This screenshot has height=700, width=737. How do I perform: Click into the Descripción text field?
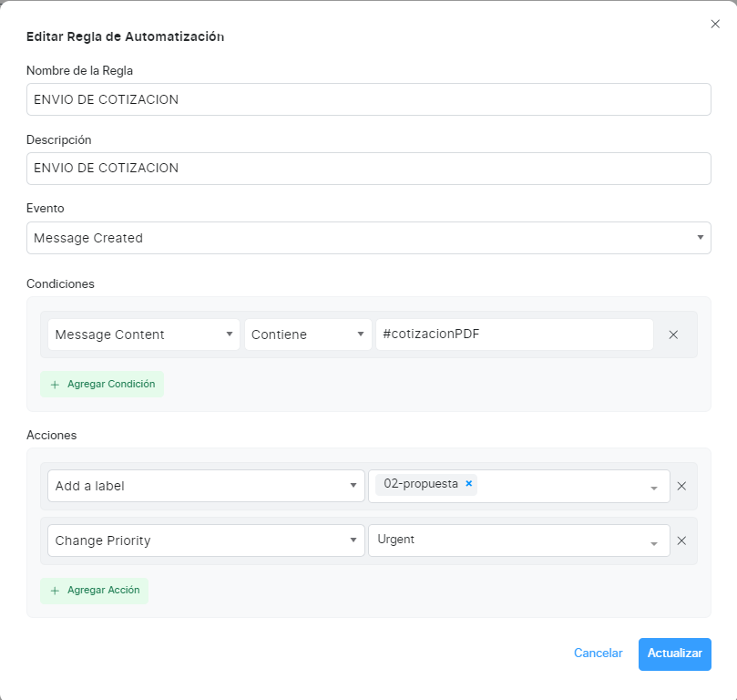pos(368,168)
